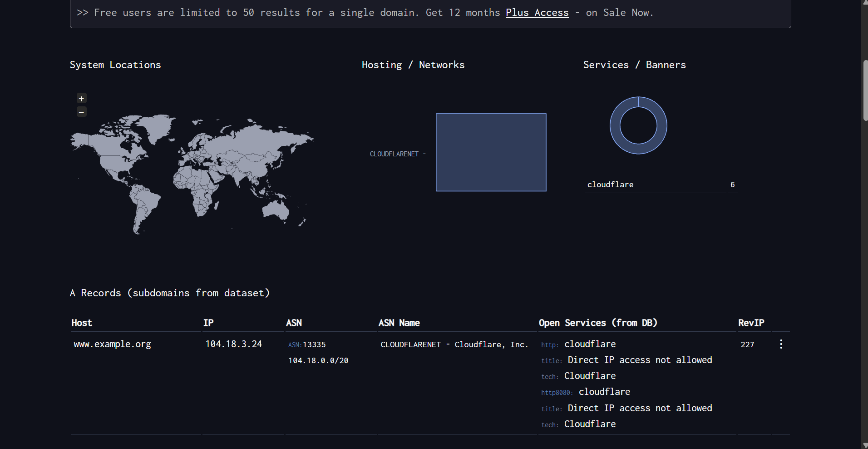This screenshot has width=868, height=449.
Task: Click the world map graphic
Action: tap(192, 174)
